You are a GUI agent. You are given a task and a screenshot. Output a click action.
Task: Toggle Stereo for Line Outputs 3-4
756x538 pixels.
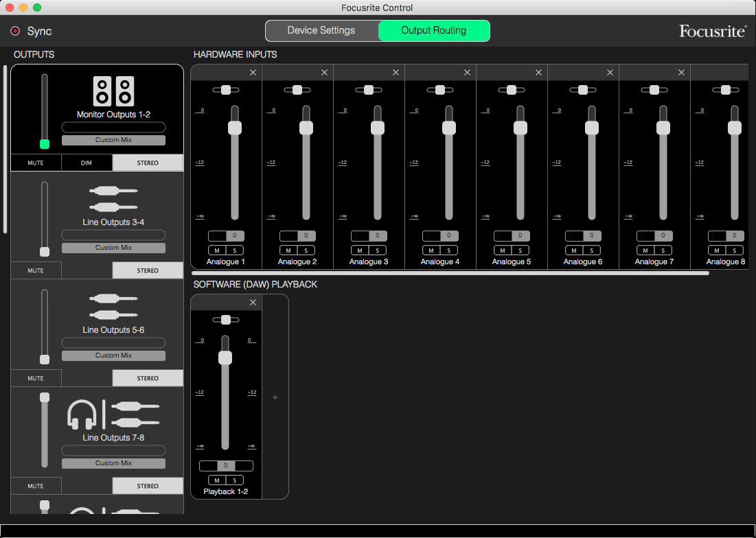point(148,270)
